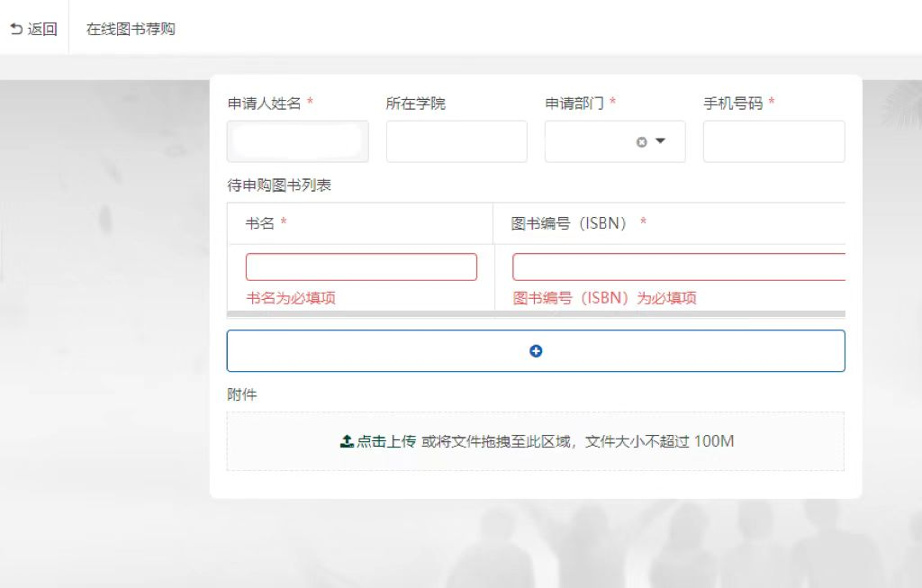Clear the 申请部门 selection with x icon
922x588 pixels.
click(x=641, y=141)
